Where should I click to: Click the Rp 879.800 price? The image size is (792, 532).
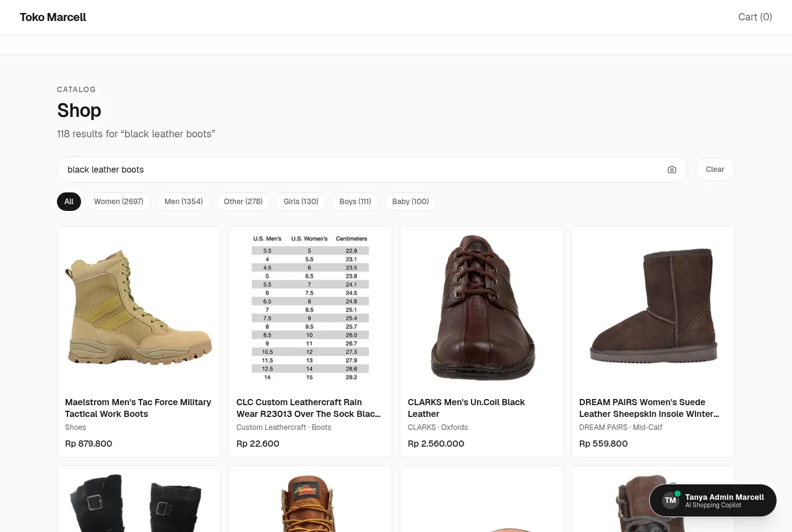point(88,444)
